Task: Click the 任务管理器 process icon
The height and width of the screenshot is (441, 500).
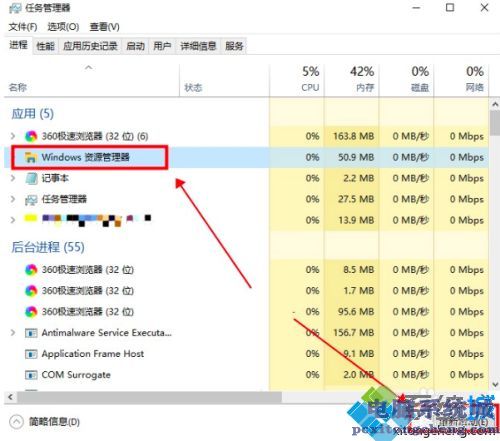Action: click(x=31, y=199)
